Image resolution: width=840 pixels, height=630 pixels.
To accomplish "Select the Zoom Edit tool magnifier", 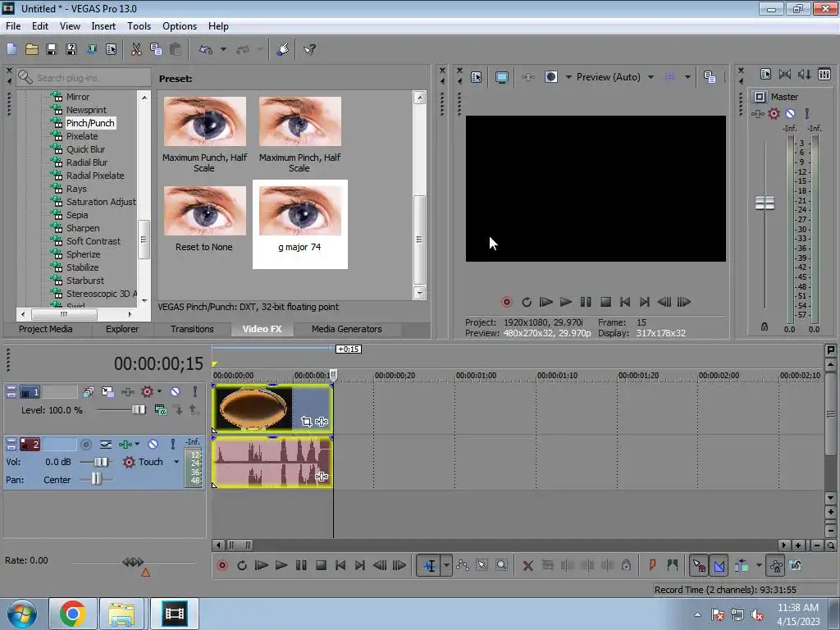I will (x=501, y=565).
